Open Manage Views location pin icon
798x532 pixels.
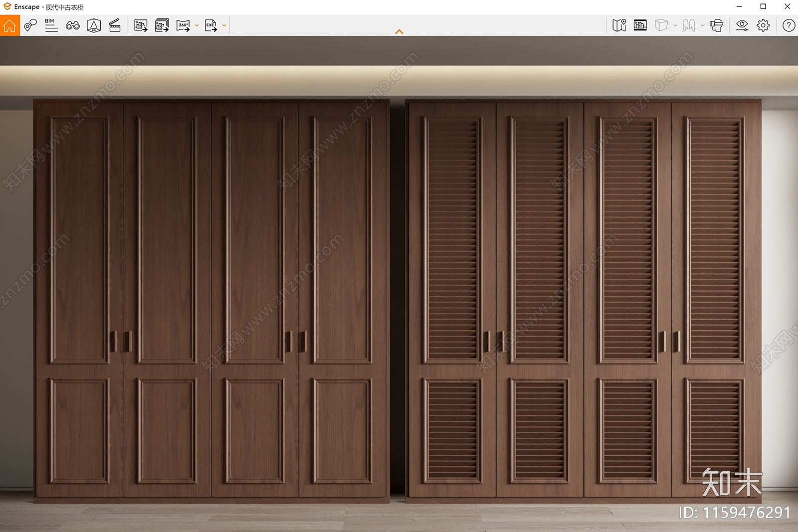point(30,25)
